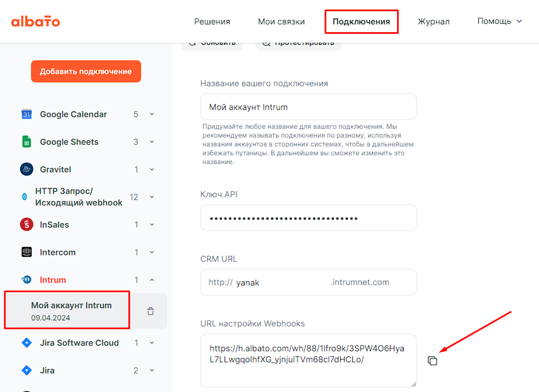Click the InSales service icon

click(27, 224)
